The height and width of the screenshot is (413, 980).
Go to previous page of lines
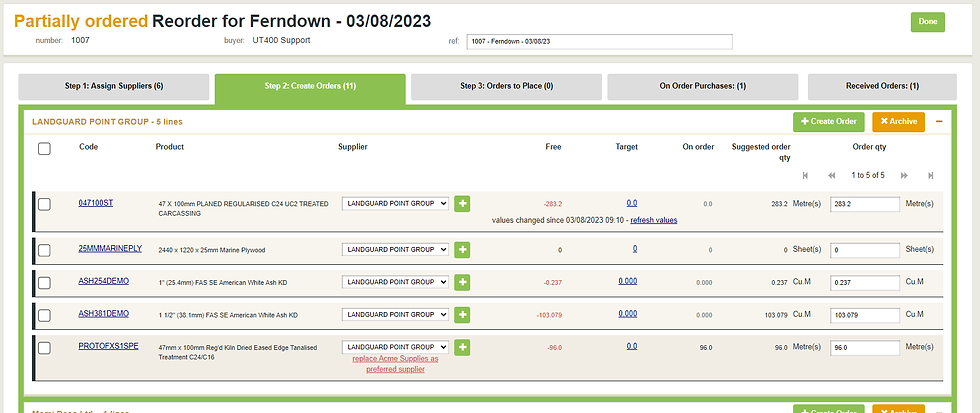click(831, 176)
